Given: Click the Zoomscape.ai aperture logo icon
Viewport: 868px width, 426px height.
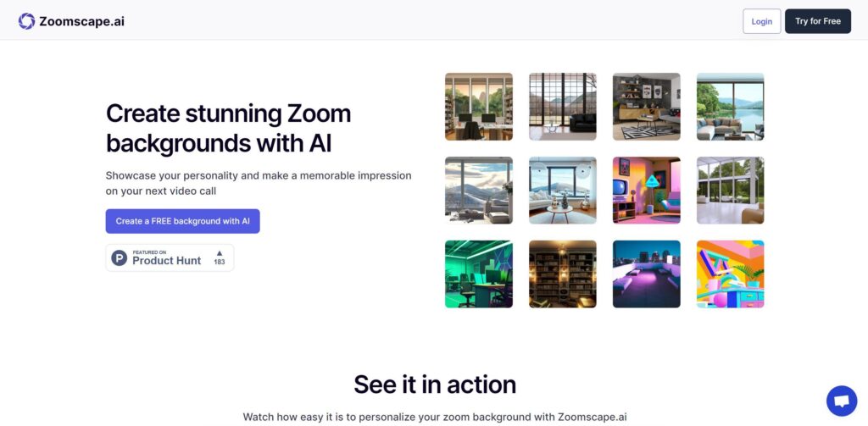Looking at the screenshot, I should (26, 21).
